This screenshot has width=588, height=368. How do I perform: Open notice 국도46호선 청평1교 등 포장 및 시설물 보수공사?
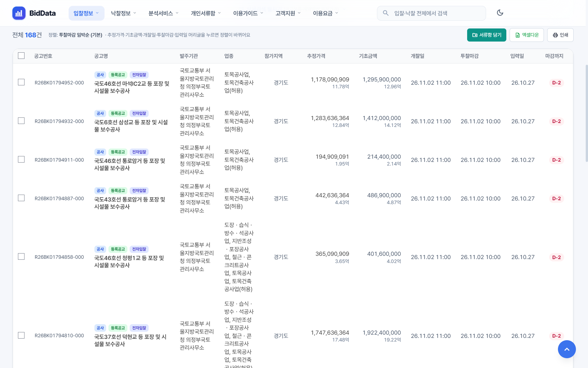129,261
